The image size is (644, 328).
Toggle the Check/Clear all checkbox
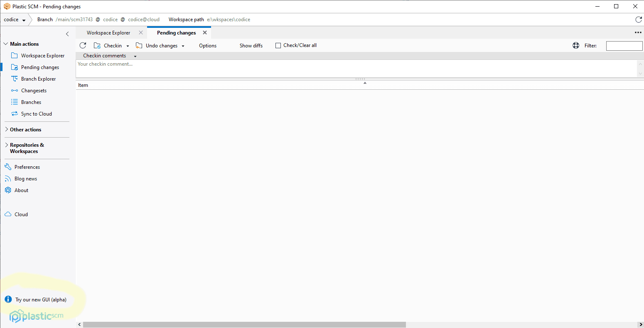[278, 45]
